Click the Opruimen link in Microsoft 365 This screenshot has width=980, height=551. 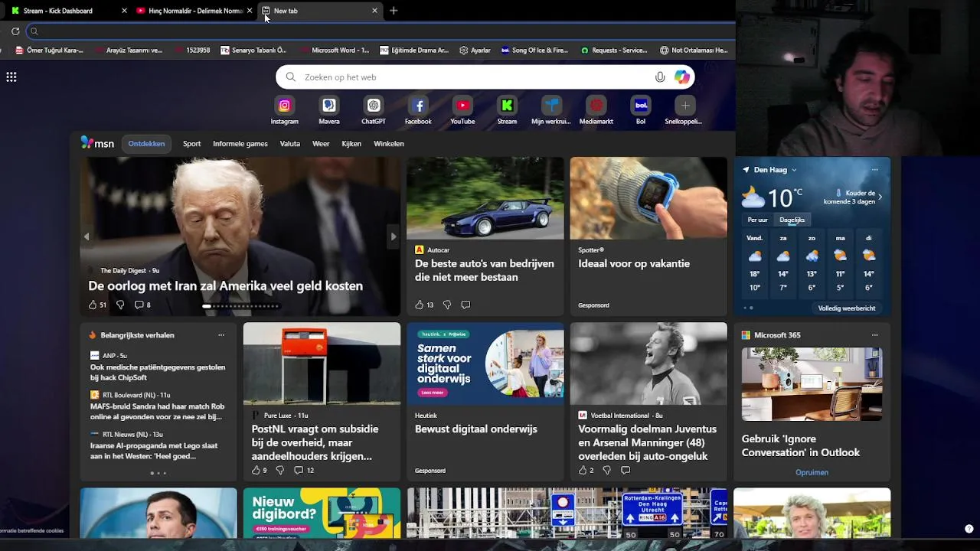click(x=812, y=472)
